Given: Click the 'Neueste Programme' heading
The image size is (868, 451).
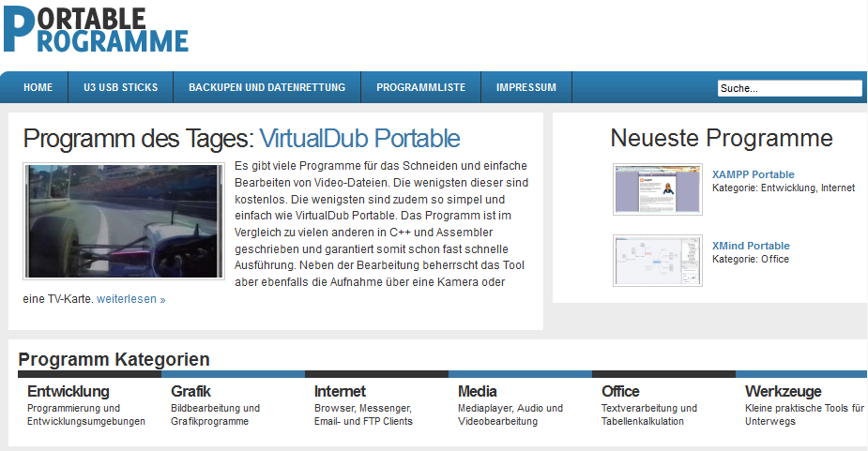Looking at the screenshot, I should [x=722, y=138].
